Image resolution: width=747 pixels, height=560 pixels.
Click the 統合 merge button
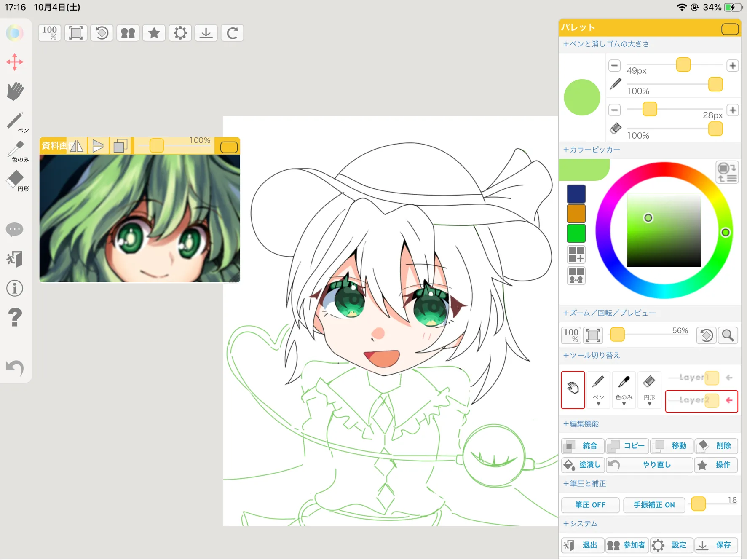coord(583,446)
